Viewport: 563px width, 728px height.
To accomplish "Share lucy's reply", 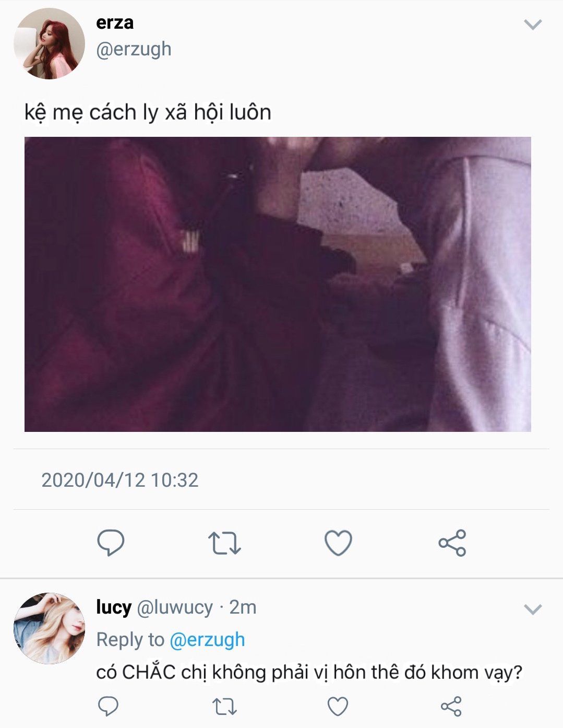I will point(451,706).
